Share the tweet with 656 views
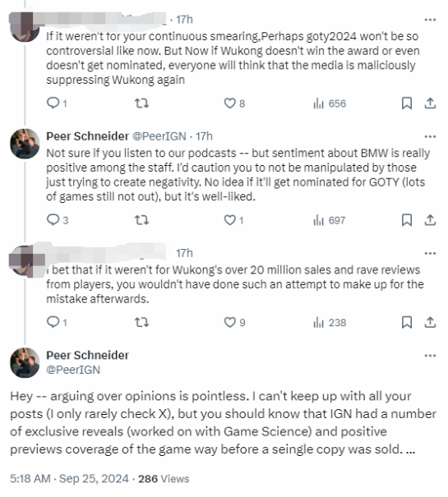448x497 pixels. [x=430, y=104]
